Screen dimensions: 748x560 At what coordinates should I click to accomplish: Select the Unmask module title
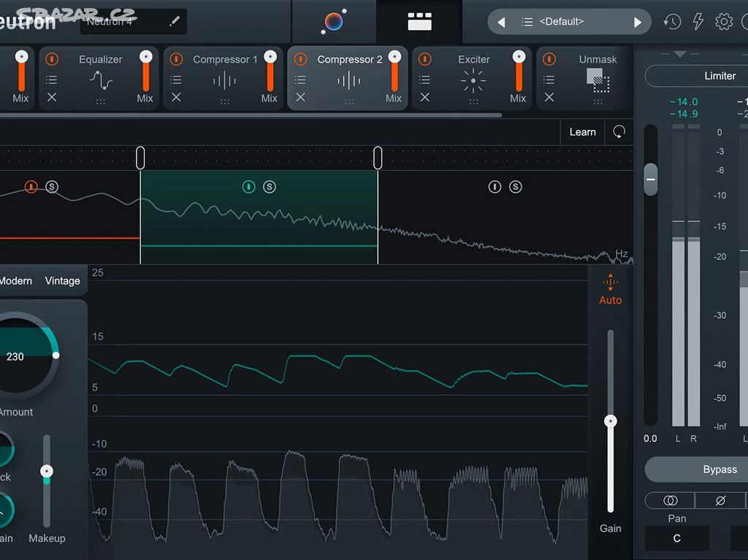point(598,59)
